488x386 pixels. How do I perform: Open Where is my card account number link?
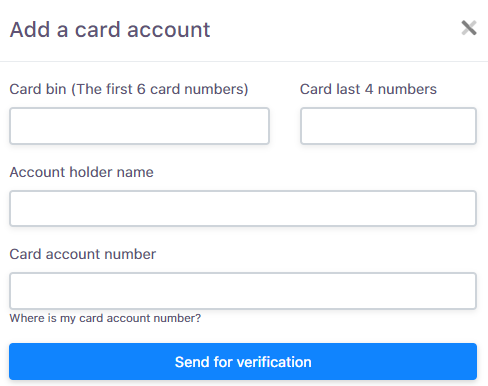105,318
